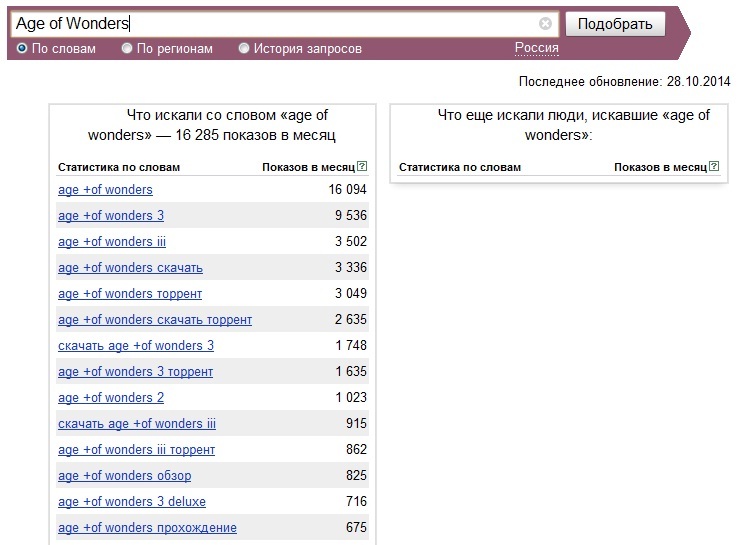The width and height of the screenshot is (738, 545).
Task: Click the 915 impressions value
Action: [356, 423]
